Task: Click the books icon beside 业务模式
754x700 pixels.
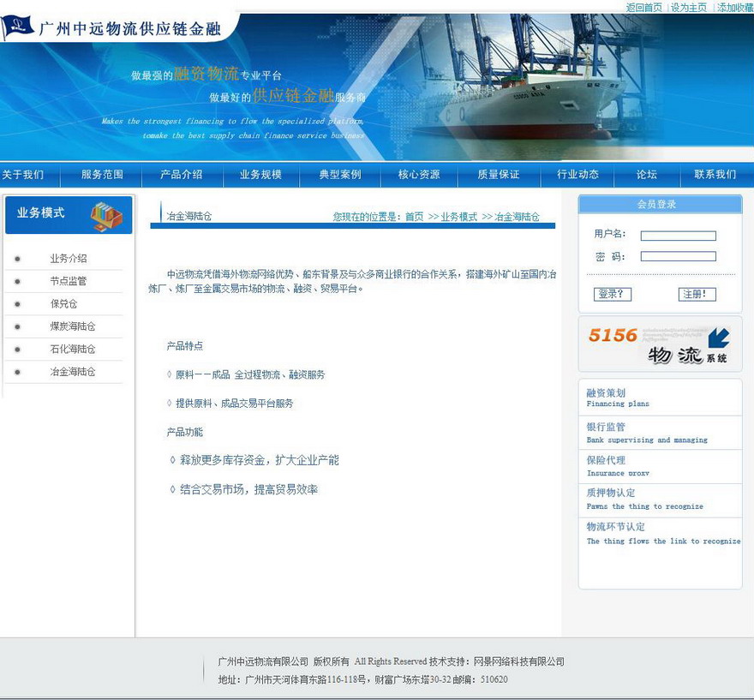Action: point(106,217)
